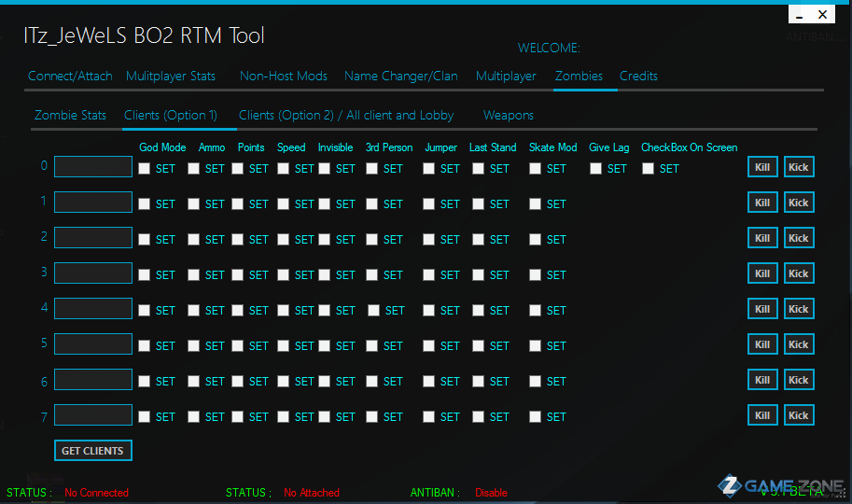Kick client 3

pos(799,273)
